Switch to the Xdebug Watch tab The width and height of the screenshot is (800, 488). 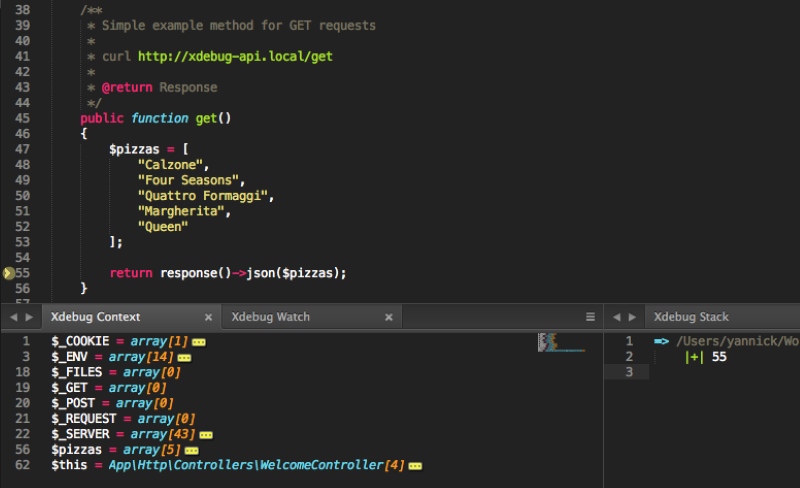pos(270,317)
